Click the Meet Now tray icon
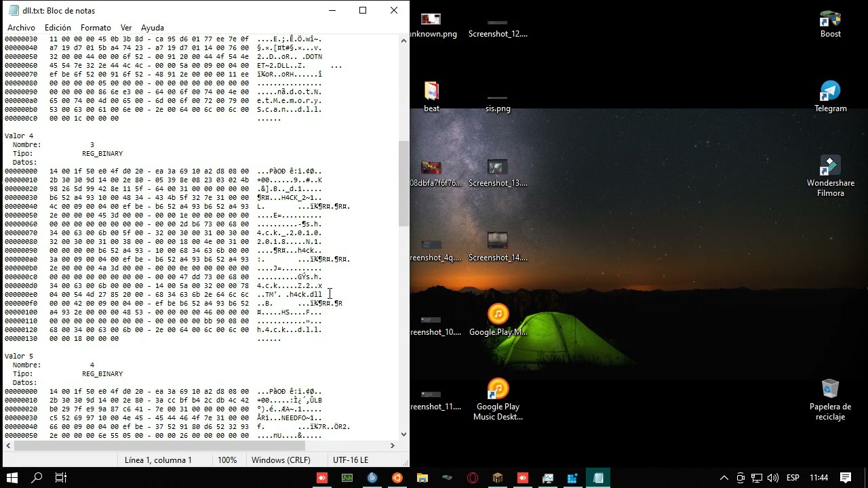Image resolution: width=868 pixels, height=488 pixels. 741,478
